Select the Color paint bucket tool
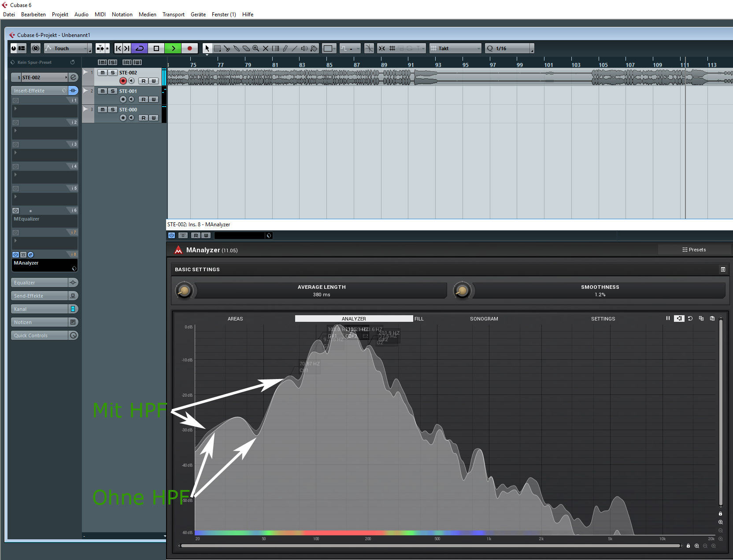Viewport: 733px width, 560px height. [314, 48]
